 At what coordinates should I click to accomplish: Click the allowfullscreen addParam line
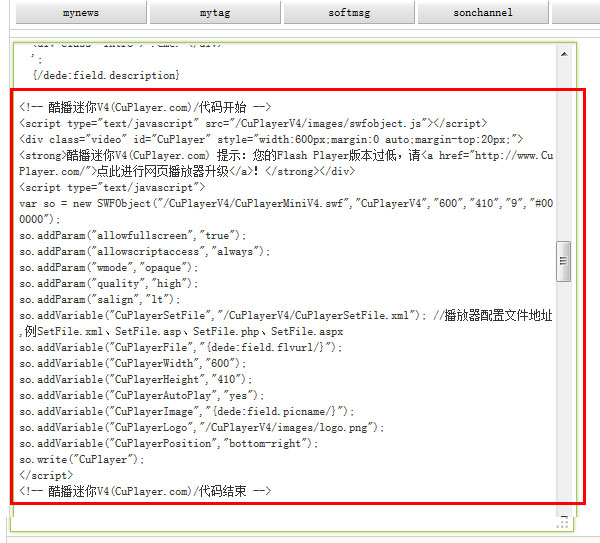pos(132,235)
